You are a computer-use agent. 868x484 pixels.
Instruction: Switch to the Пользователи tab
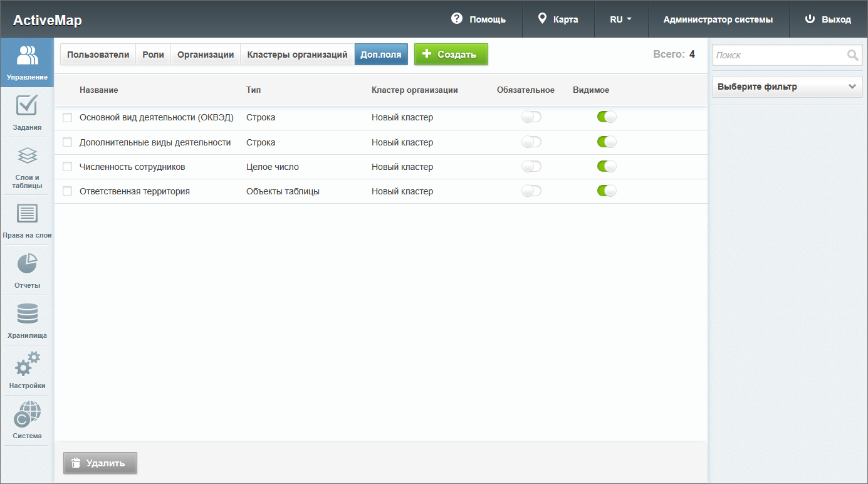(x=98, y=55)
